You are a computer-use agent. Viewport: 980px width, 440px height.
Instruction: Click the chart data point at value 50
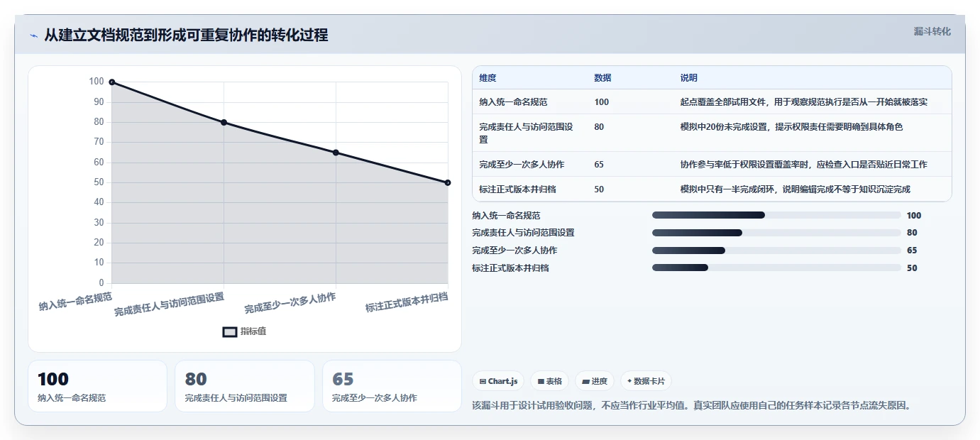(x=448, y=182)
